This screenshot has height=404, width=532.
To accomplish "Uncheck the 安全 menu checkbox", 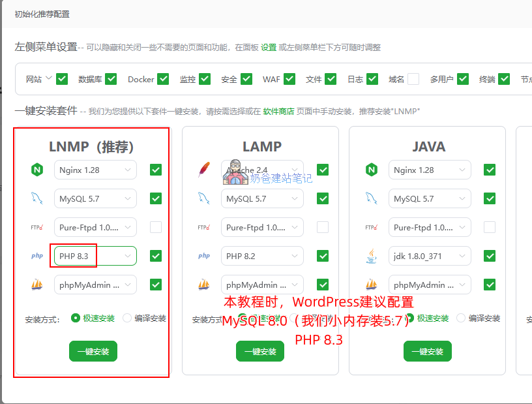I will pos(246,79).
